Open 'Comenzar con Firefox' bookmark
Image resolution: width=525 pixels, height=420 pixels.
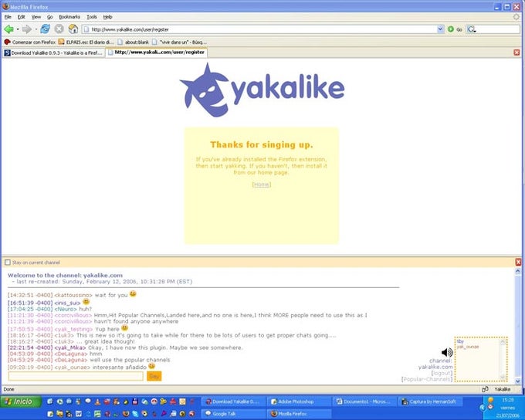click(x=29, y=42)
